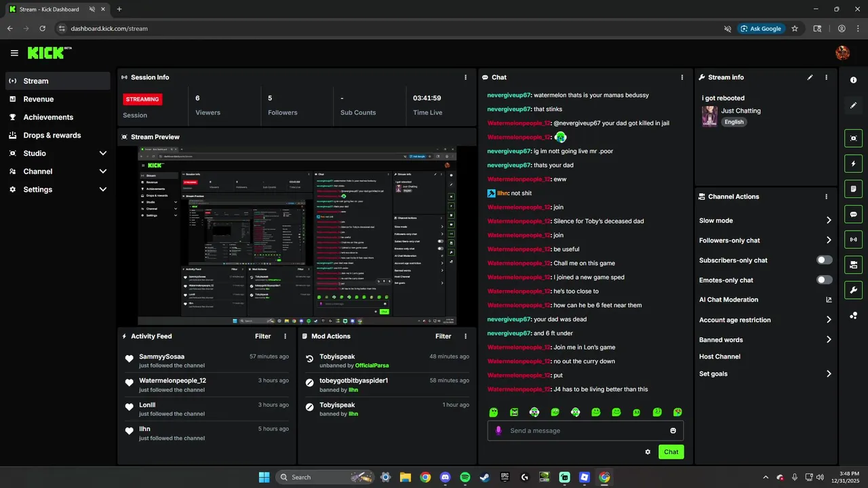Viewport: 868px width, 488px height.
Task: Open Stream info three-dot menu
Action: (826, 77)
